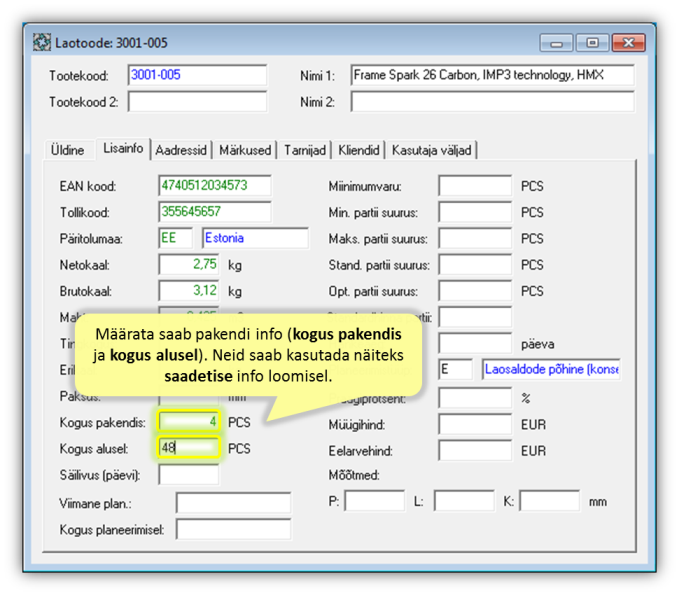679x595 pixels.
Task: Click the Min. partii suurus field
Action: click(475, 212)
